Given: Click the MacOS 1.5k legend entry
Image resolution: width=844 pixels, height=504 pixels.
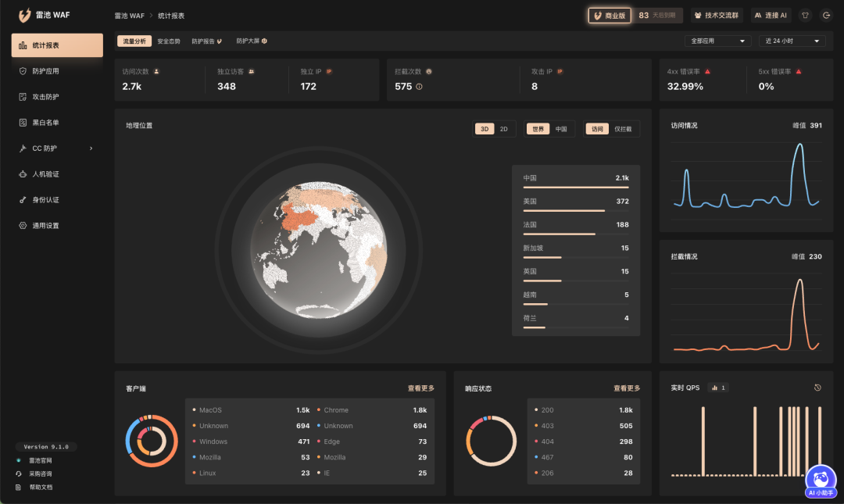Looking at the screenshot, I should pyautogui.click(x=251, y=410).
